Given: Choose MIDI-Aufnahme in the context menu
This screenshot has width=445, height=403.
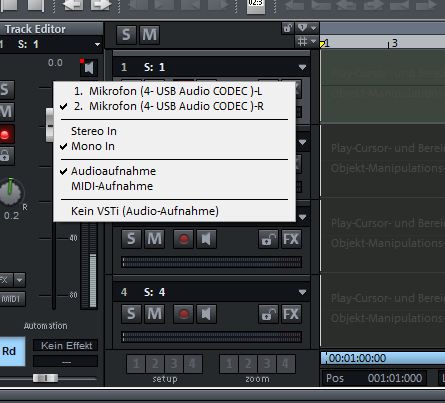Looking at the screenshot, I should [112, 186].
